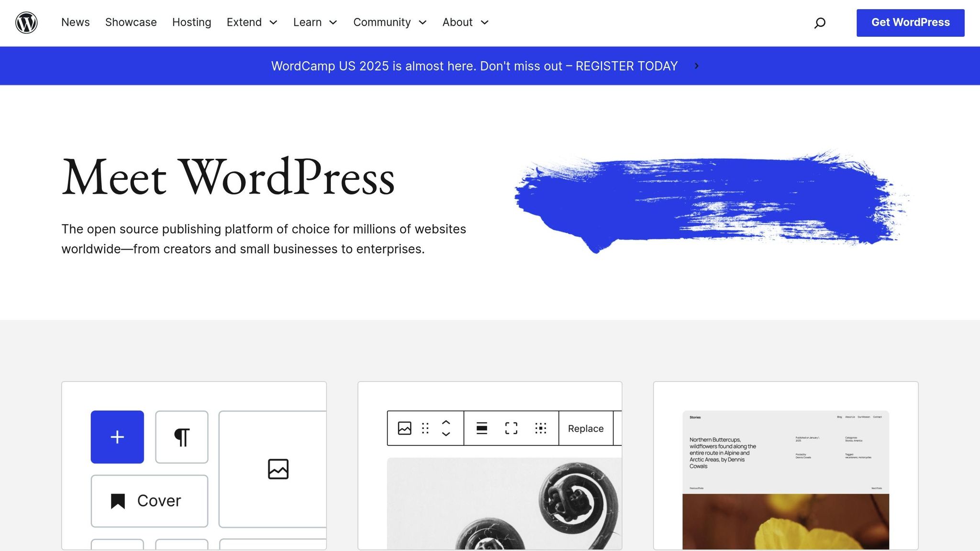Open the Community menu item

click(x=382, y=22)
